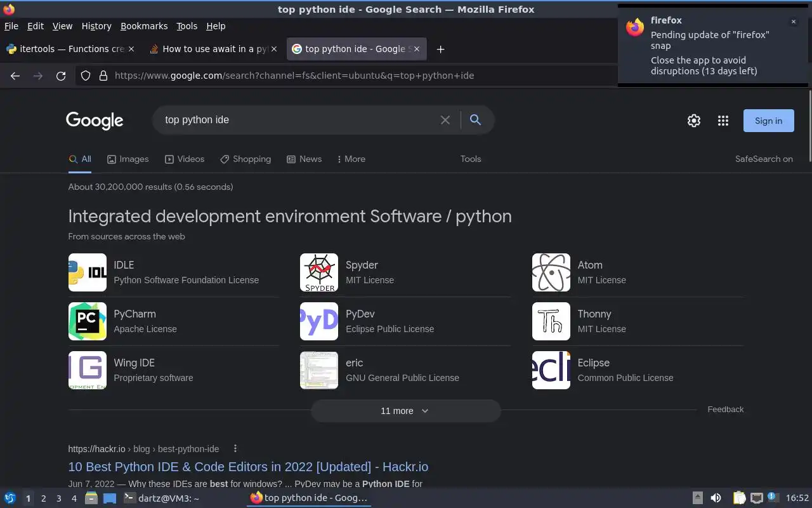Screen dimensions: 812x508
Task: Open the History menu
Action: point(96,26)
